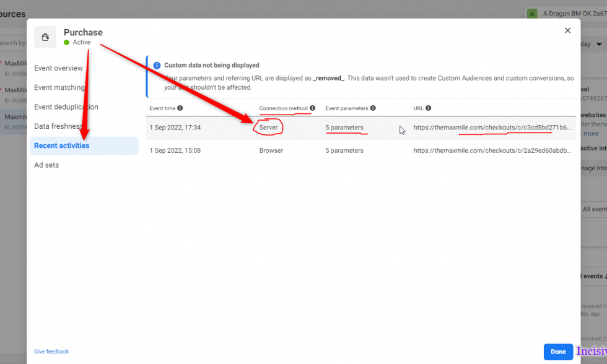Screen dimensions: 607x364
Task: Click the info icon beside Connection method
Action: tap(312, 108)
